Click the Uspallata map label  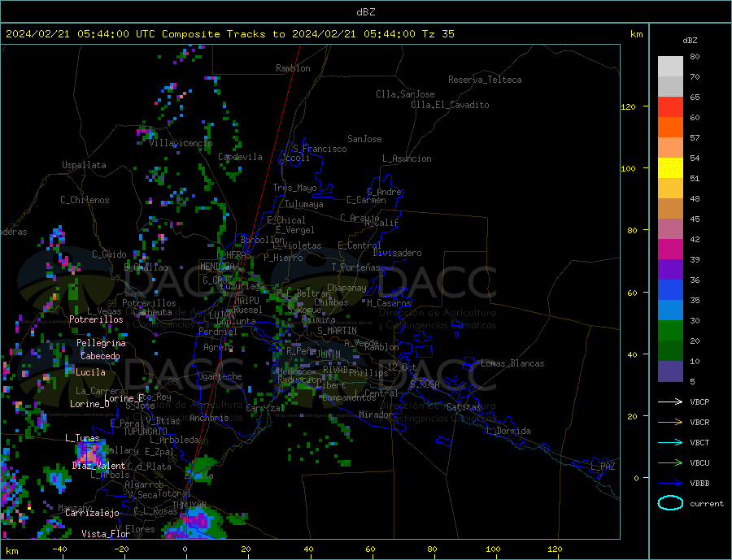84,165
